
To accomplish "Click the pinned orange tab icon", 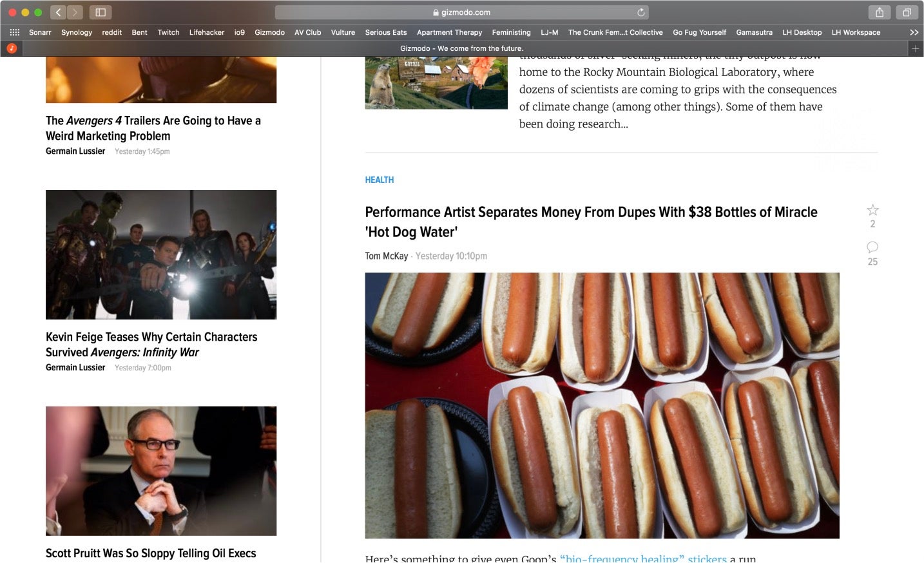I will click(x=12, y=48).
